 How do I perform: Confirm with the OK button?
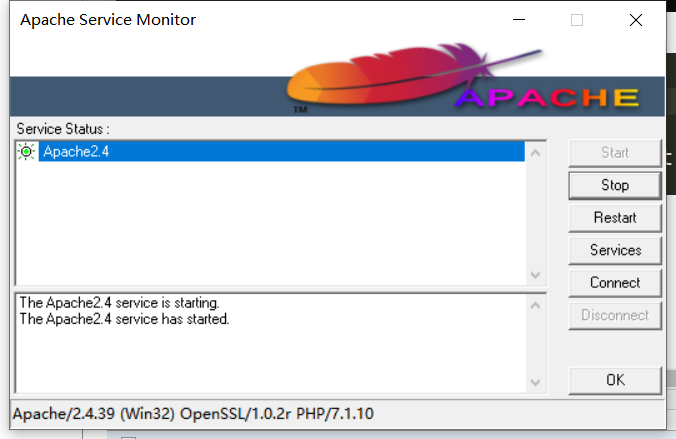pyautogui.click(x=615, y=380)
